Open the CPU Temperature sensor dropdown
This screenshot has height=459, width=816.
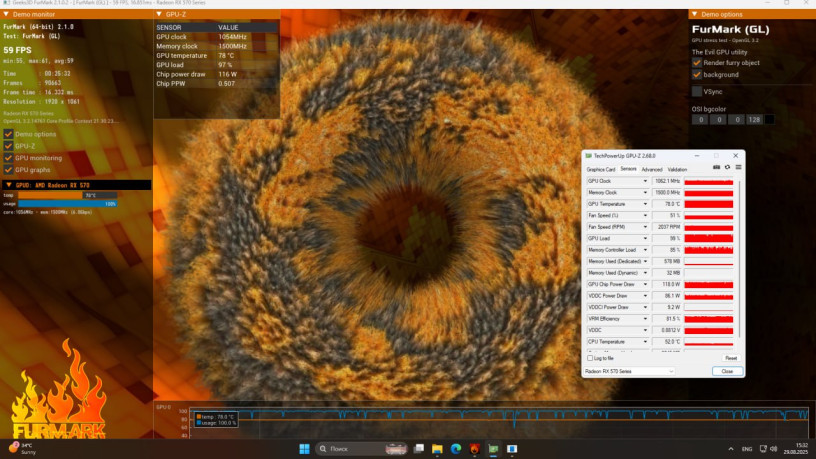[x=645, y=341]
